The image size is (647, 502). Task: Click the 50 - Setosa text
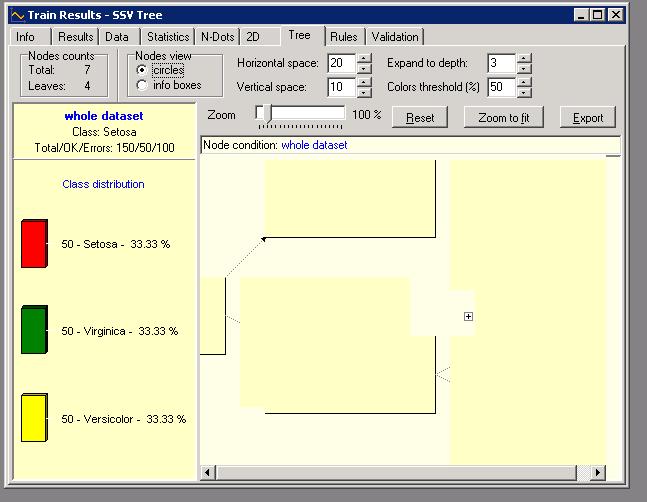click(116, 244)
